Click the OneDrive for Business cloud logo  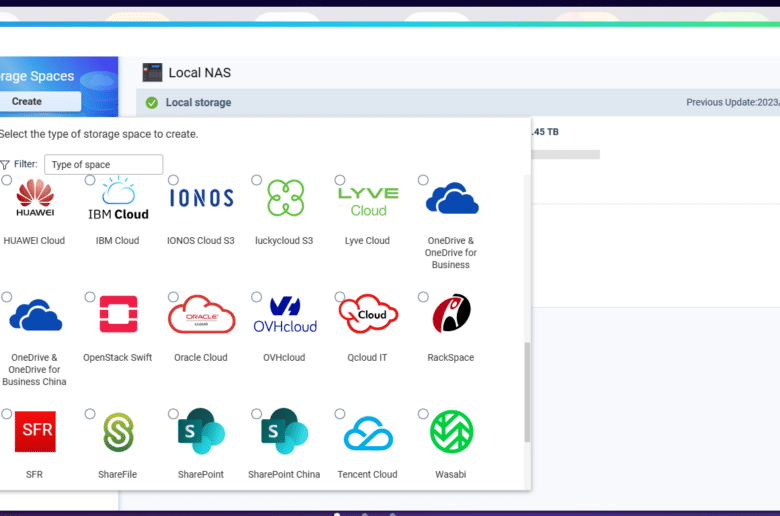[452, 198]
